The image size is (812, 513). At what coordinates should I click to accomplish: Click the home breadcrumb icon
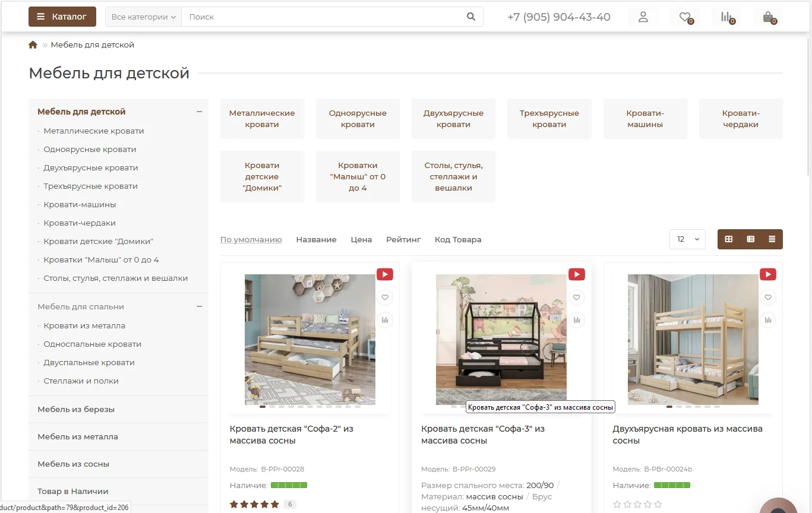click(33, 45)
